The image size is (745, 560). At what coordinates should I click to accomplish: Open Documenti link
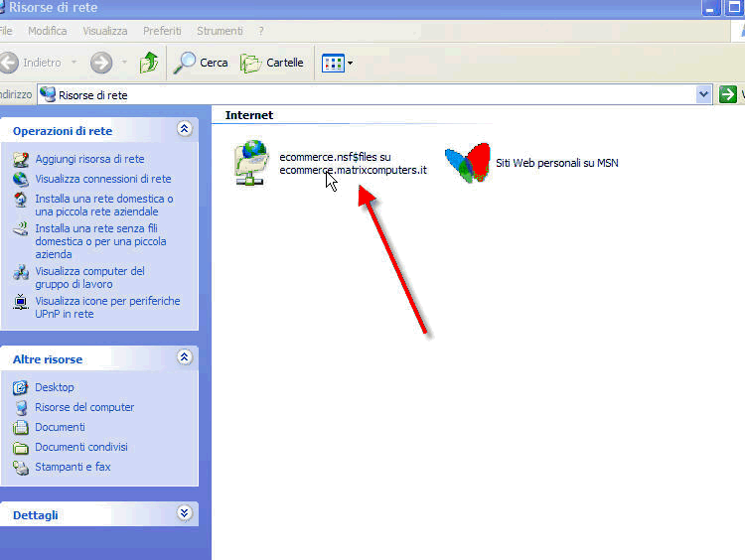pyautogui.click(x=60, y=428)
